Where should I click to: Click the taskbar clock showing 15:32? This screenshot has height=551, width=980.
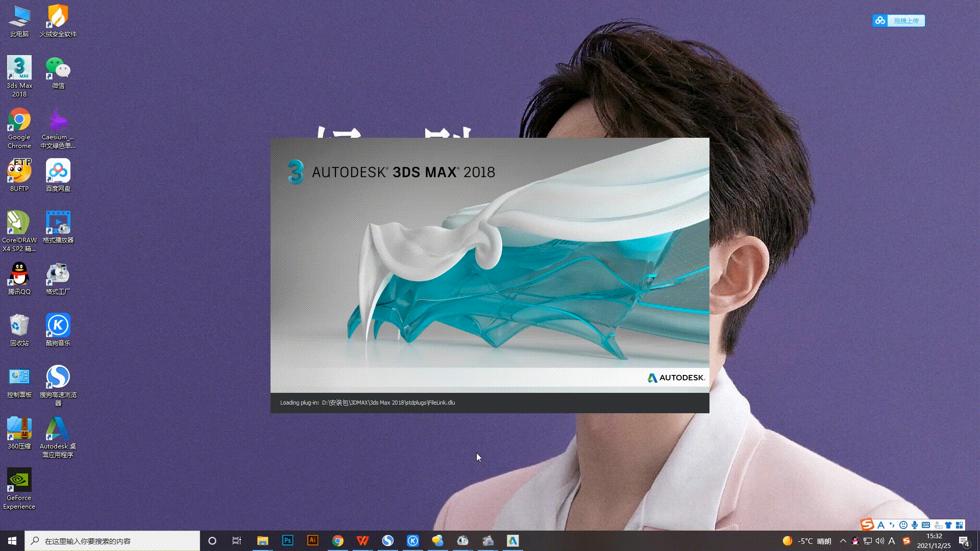(934, 541)
